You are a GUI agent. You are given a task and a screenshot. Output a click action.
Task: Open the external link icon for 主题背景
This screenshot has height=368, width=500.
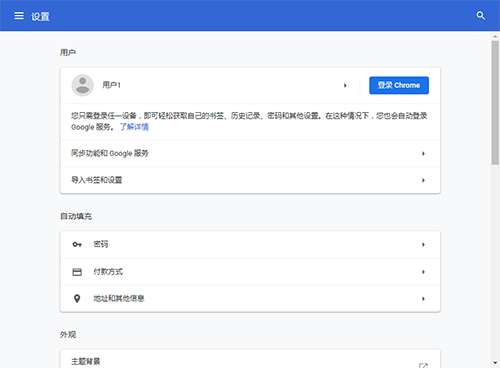coord(423,365)
